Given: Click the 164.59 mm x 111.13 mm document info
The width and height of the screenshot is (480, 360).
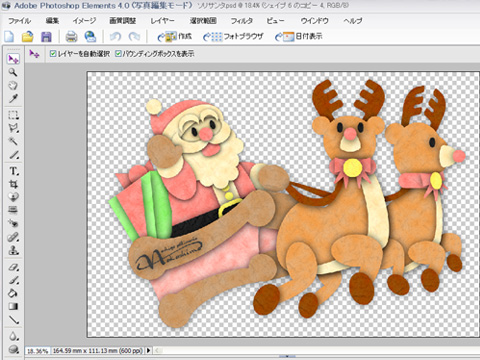Looking at the screenshot, I should pyautogui.click(x=97, y=351).
